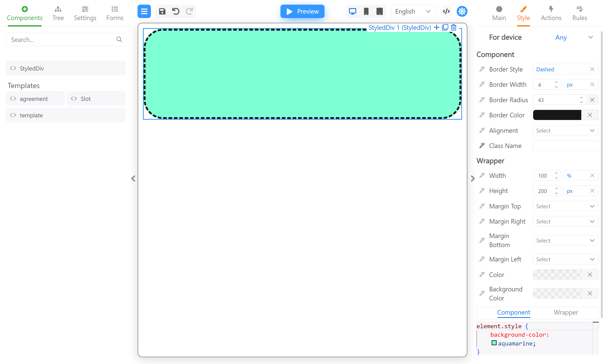The height and width of the screenshot is (364, 605).
Task: Select the agreement template
Action: (x=35, y=99)
